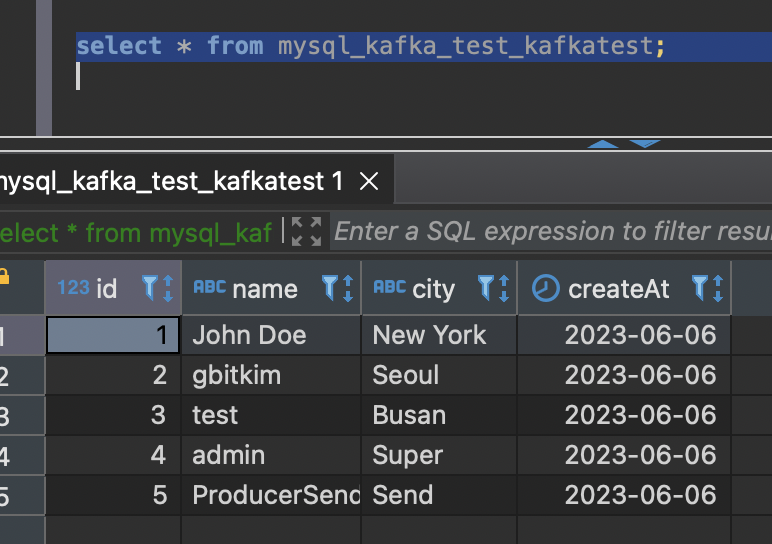This screenshot has width=772, height=544.
Task: Select the admin name cell
Action: [229, 455]
